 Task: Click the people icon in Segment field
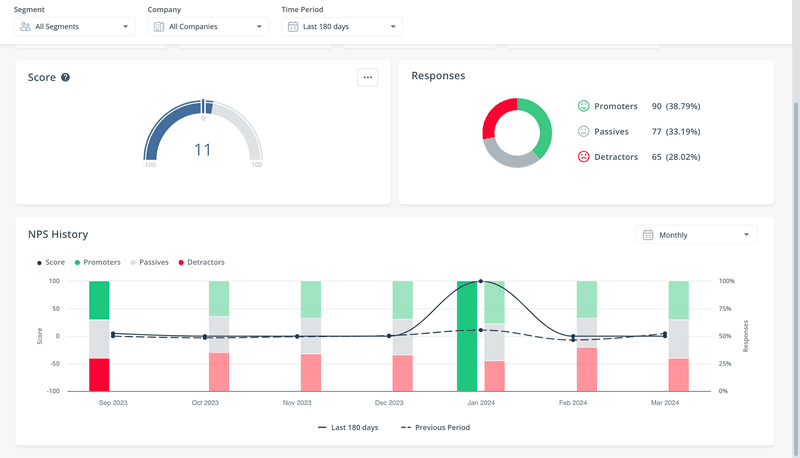pos(26,27)
